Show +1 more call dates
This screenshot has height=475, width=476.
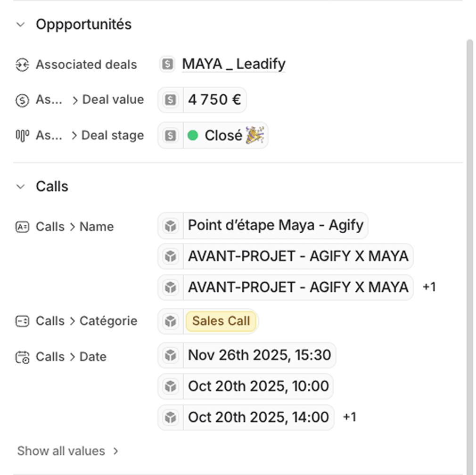tap(349, 417)
